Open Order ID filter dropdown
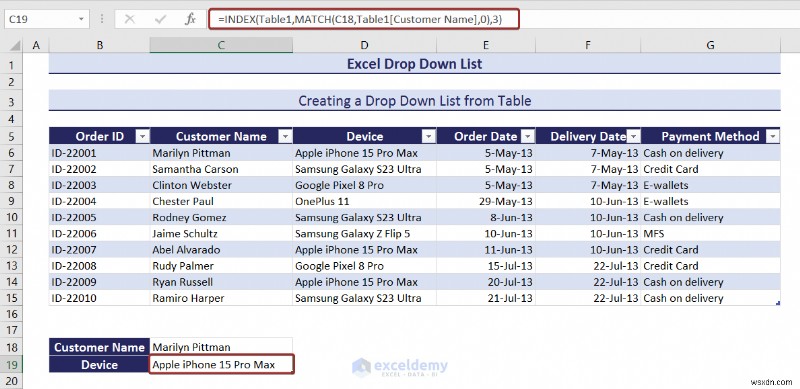The height and width of the screenshot is (389, 800). [142, 136]
